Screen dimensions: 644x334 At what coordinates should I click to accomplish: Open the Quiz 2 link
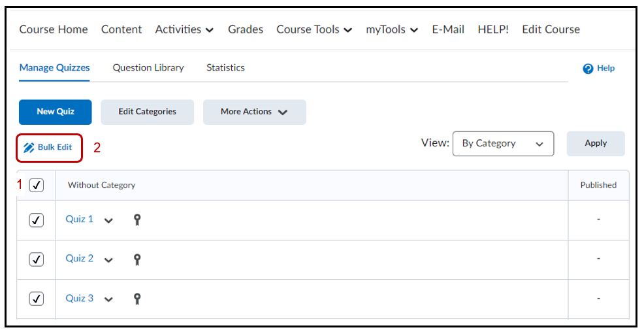(x=79, y=259)
